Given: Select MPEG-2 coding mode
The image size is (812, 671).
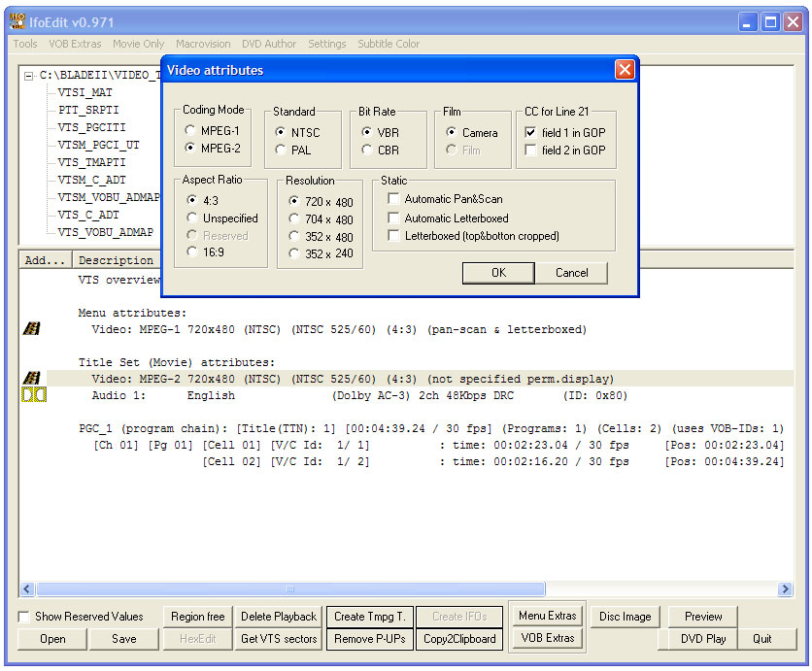Looking at the screenshot, I should click(190, 148).
